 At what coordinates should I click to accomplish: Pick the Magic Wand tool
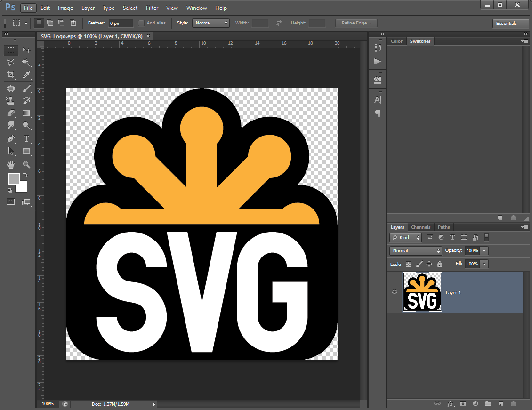[26, 63]
